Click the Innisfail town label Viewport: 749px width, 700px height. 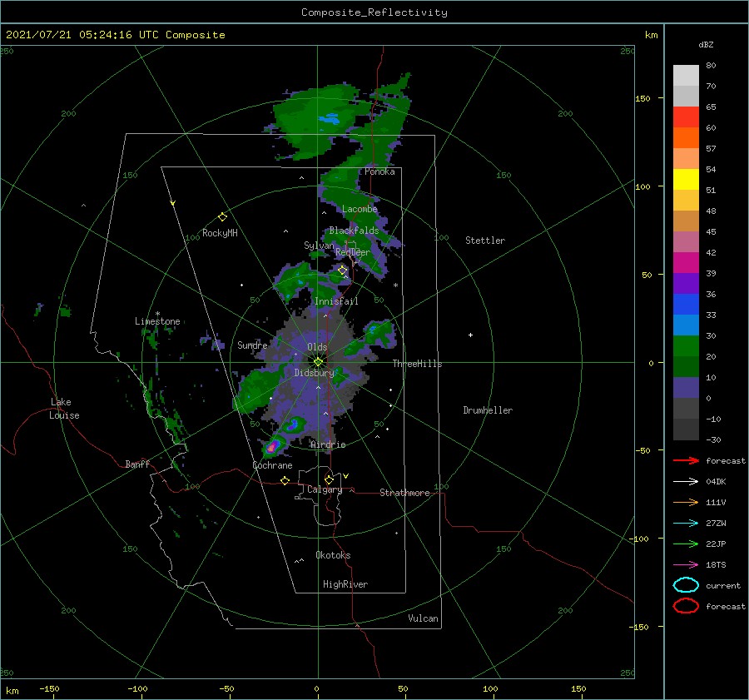tap(336, 301)
